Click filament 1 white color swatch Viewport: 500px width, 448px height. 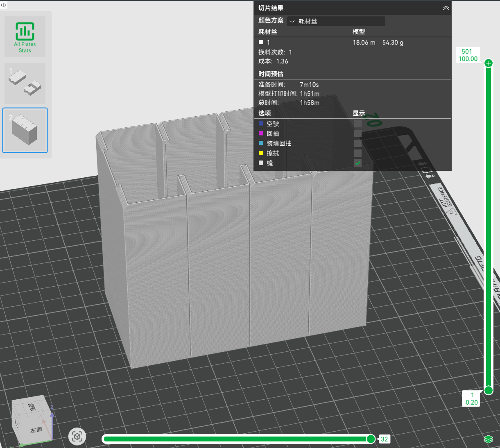coord(261,42)
